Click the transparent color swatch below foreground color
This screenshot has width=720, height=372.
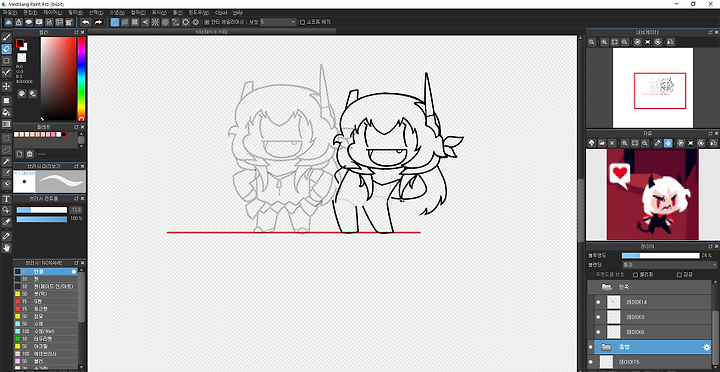click(22, 57)
